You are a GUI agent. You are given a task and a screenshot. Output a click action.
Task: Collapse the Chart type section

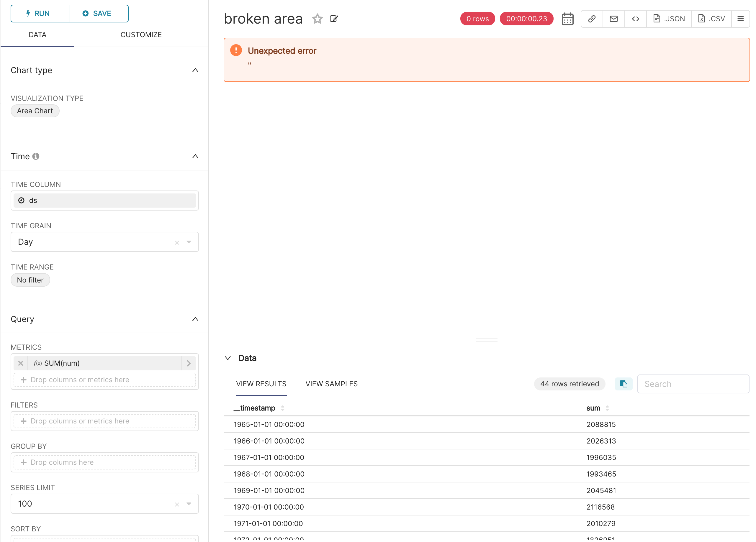(195, 70)
